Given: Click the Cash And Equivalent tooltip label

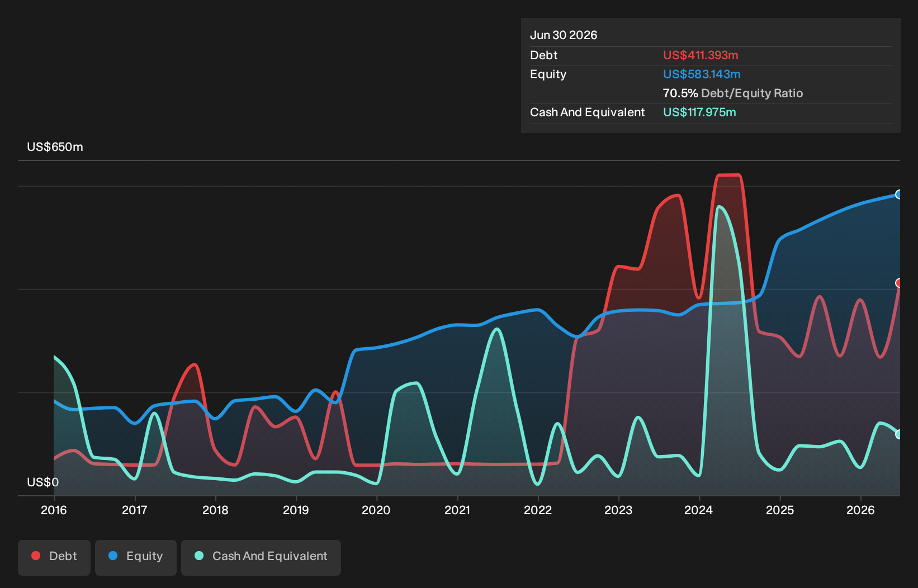Looking at the screenshot, I should pyautogui.click(x=587, y=112).
